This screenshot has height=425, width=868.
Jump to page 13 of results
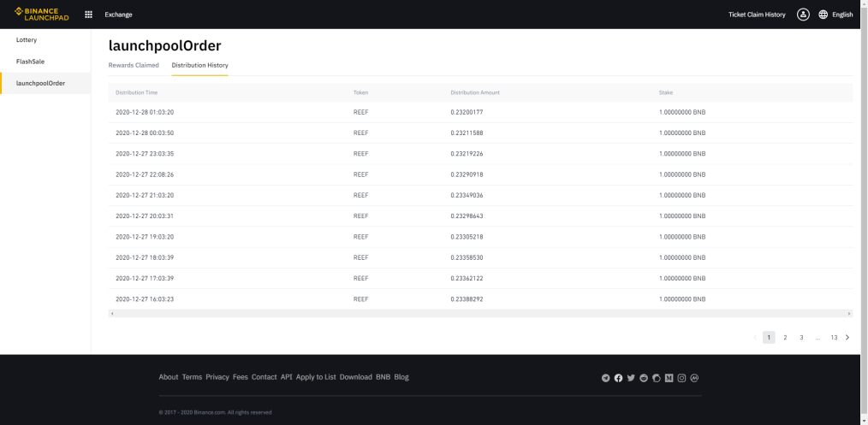834,337
